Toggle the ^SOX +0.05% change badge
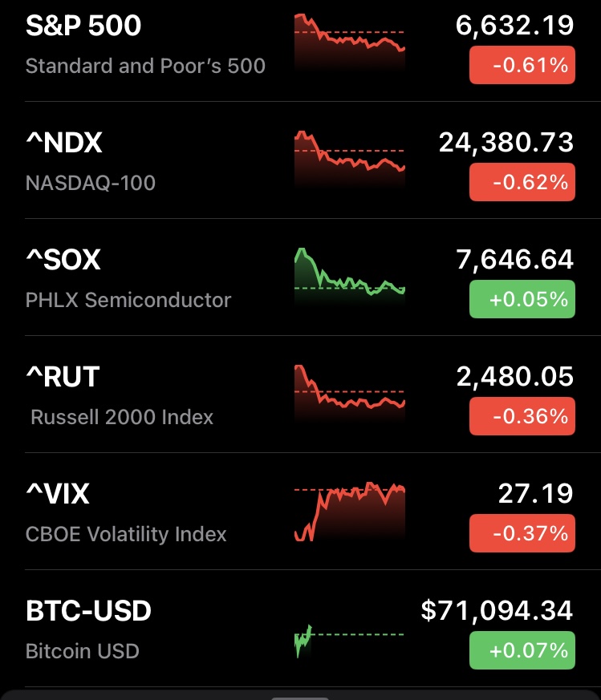 tap(522, 299)
